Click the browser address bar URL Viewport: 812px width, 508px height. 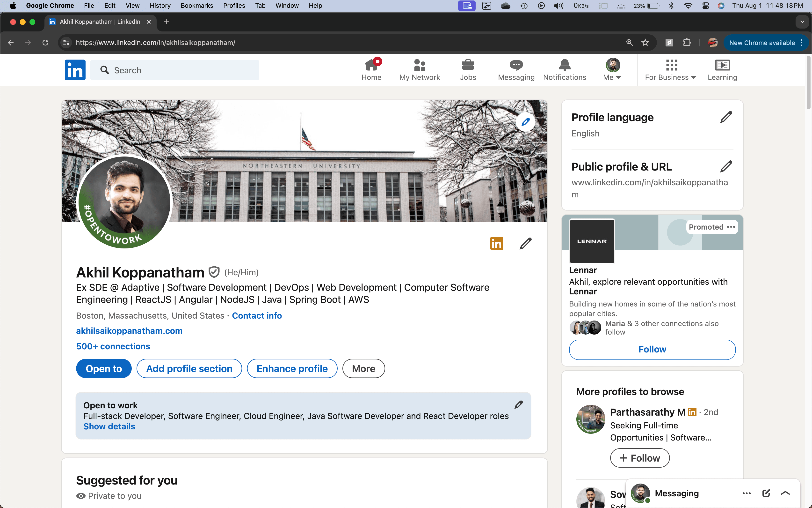(x=155, y=43)
